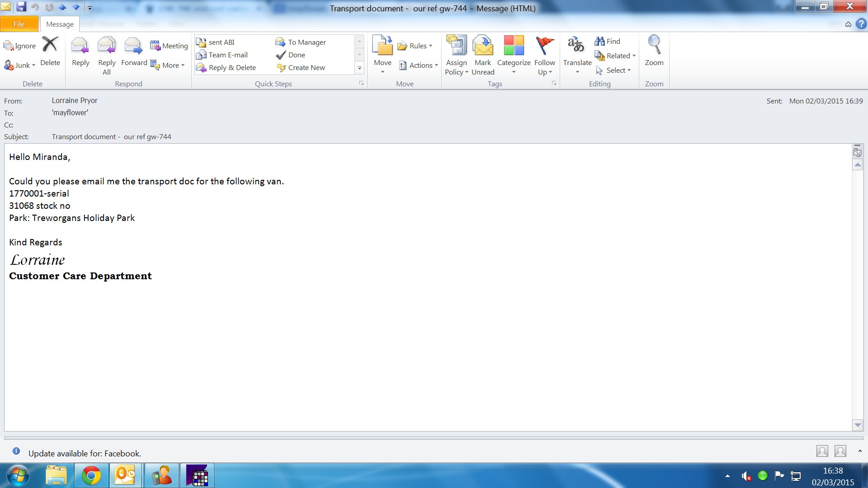Select the Message ribbon tab
Image resolution: width=868 pixels, height=488 pixels.
pos(60,24)
